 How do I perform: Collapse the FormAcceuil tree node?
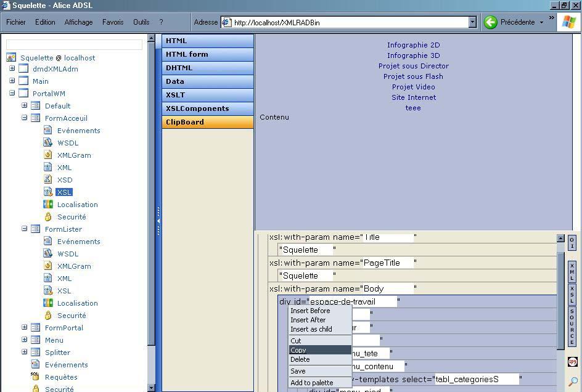coord(25,118)
